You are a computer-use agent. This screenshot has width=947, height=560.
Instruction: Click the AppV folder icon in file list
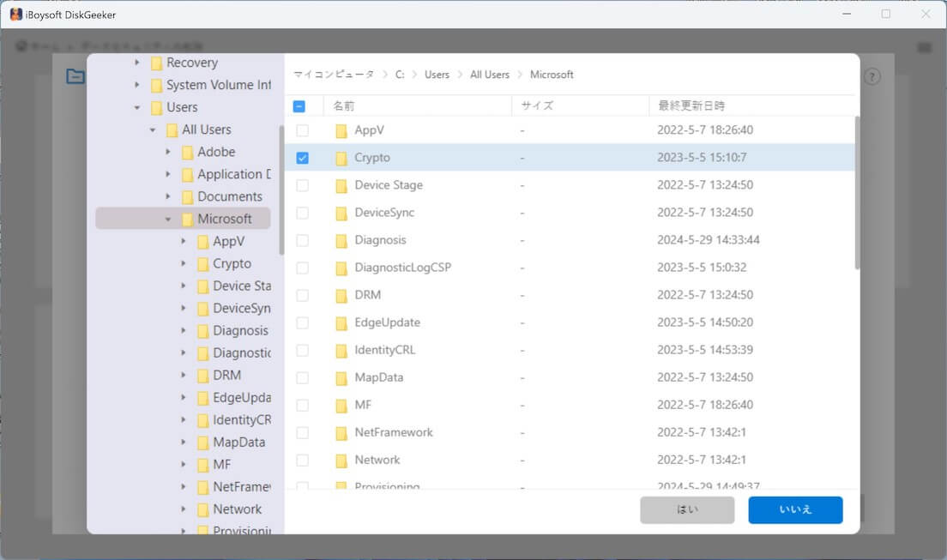(341, 130)
